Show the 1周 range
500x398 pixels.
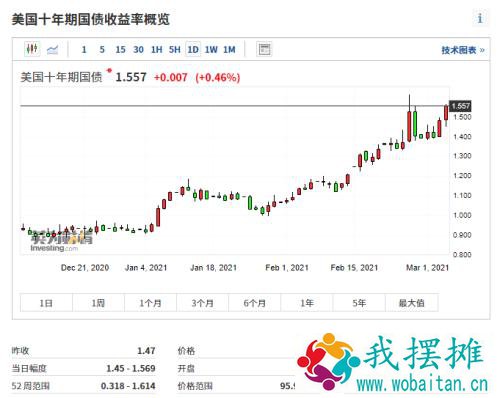[98, 303]
